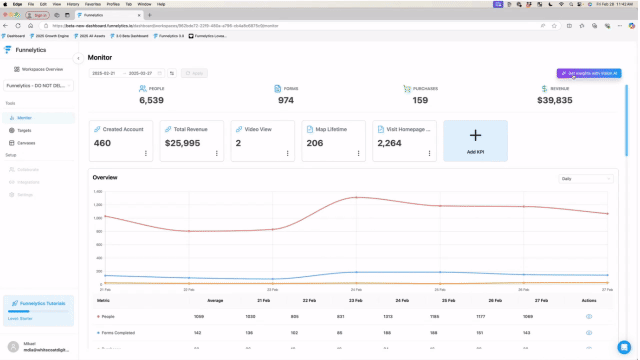Open the chat support bubble
Screen dimensions: 640x360
coord(624,347)
